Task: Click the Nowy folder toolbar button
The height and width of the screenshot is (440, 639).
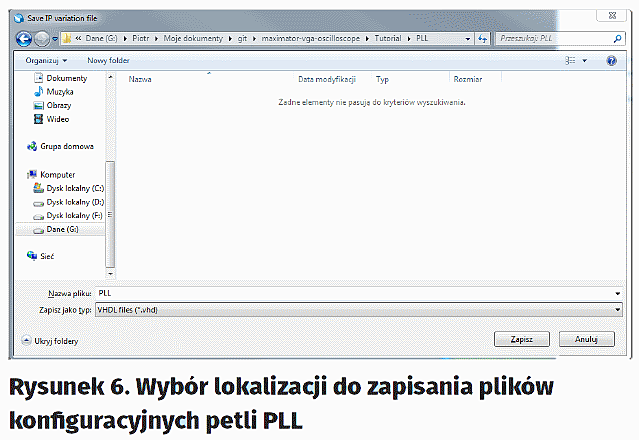Action: pos(110,61)
